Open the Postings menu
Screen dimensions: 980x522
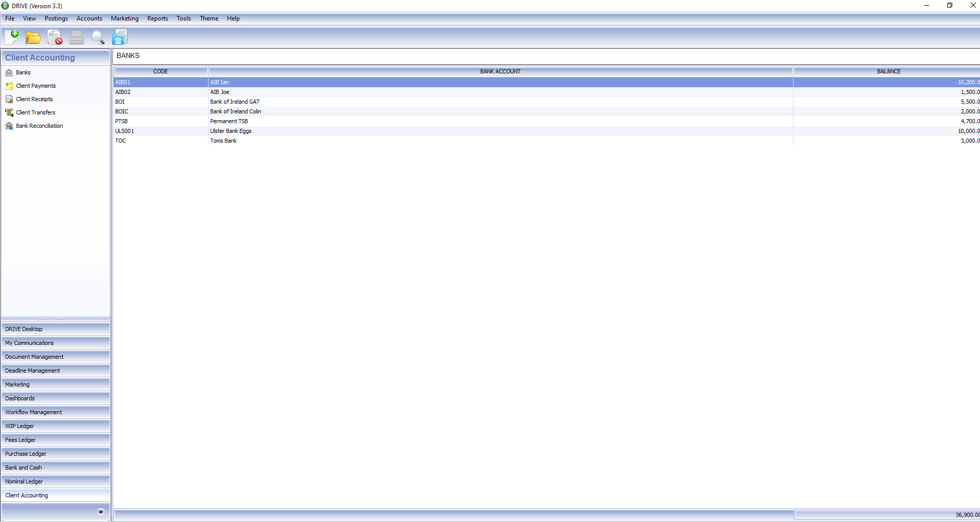click(x=56, y=18)
